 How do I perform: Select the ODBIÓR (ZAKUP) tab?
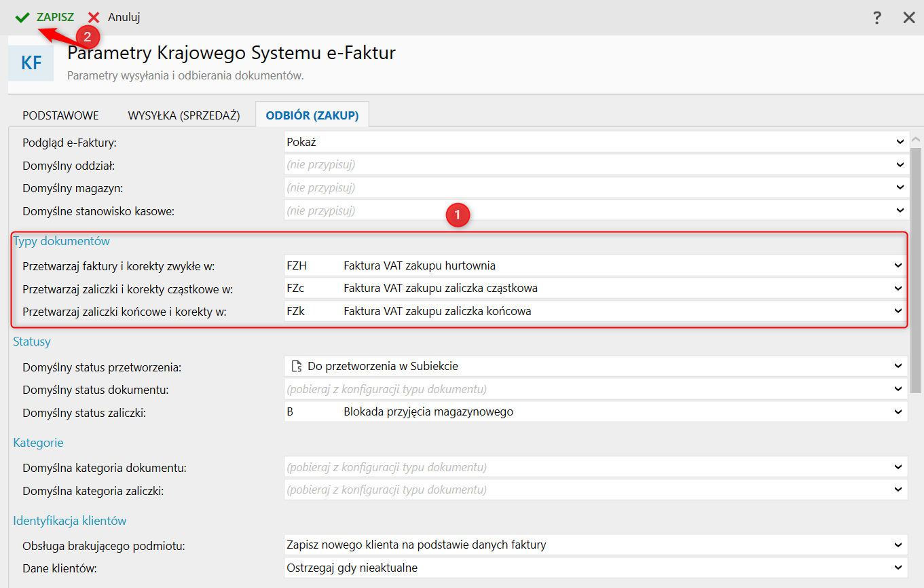[x=312, y=115]
